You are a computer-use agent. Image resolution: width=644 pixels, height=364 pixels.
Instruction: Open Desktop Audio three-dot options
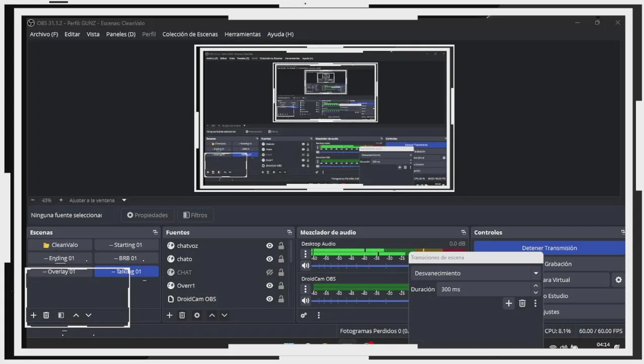pyautogui.click(x=305, y=254)
